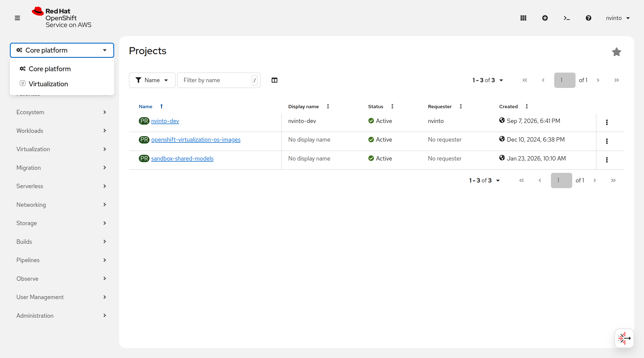Expand the Observe navigation section

[x=62, y=279]
